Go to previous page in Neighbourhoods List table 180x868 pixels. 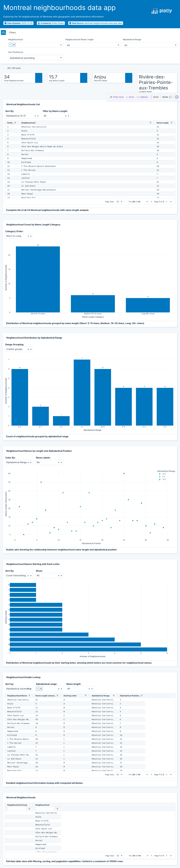(x=151, y=201)
